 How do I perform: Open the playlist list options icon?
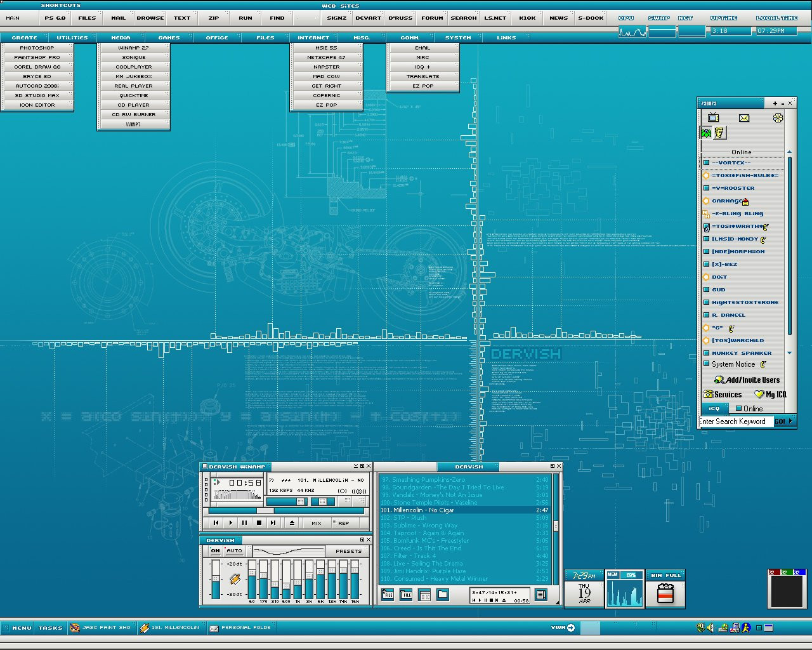[540, 595]
